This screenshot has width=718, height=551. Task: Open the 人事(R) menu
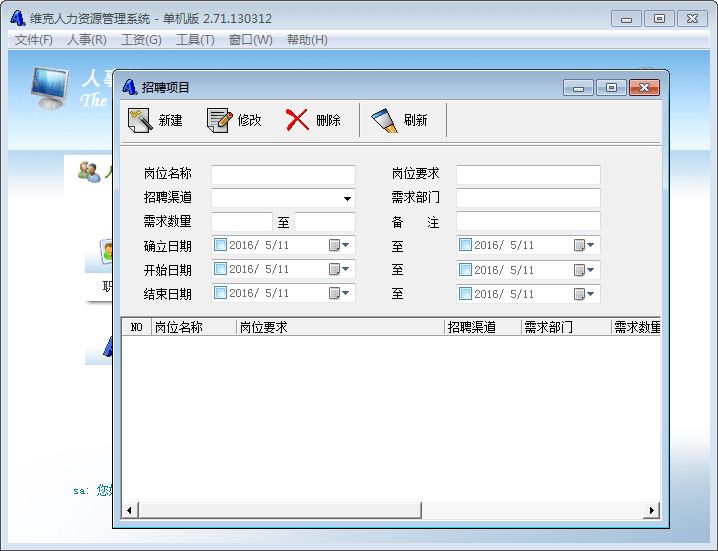pyautogui.click(x=87, y=40)
